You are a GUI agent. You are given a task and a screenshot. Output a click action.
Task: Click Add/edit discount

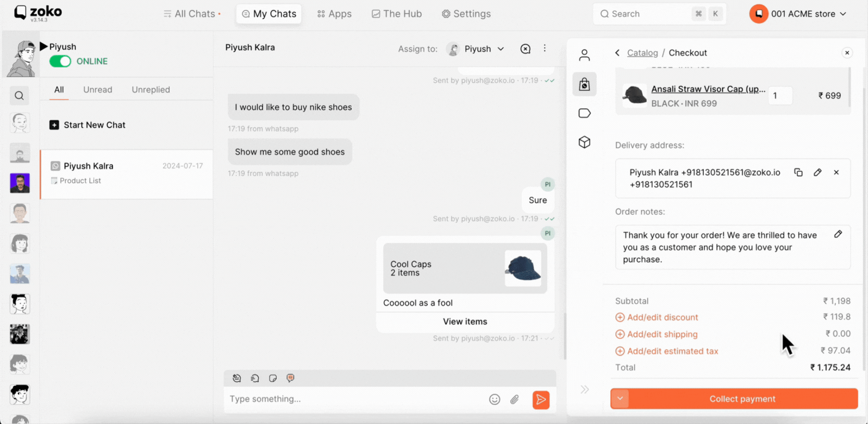coord(662,317)
